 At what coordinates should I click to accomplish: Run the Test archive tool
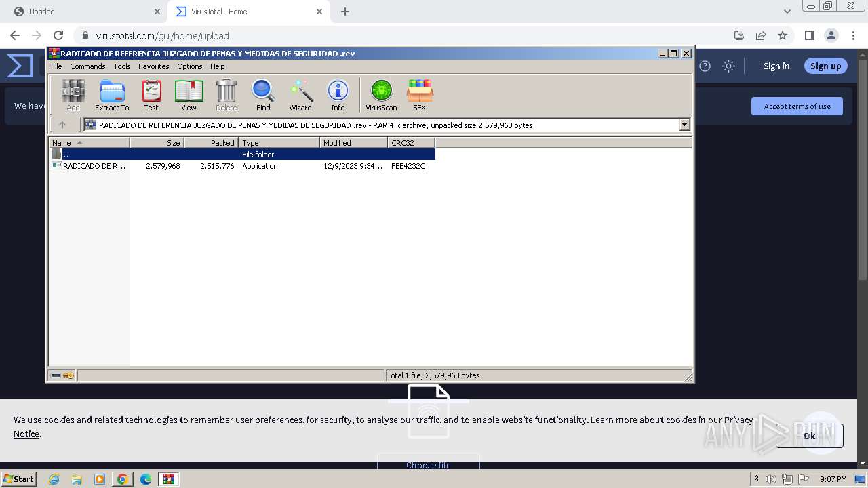tap(151, 95)
